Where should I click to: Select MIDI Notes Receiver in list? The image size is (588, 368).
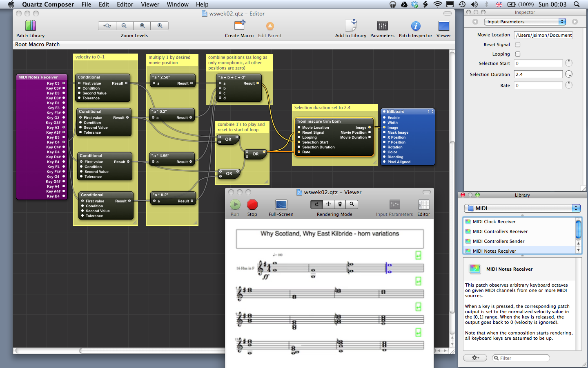[519, 250]
